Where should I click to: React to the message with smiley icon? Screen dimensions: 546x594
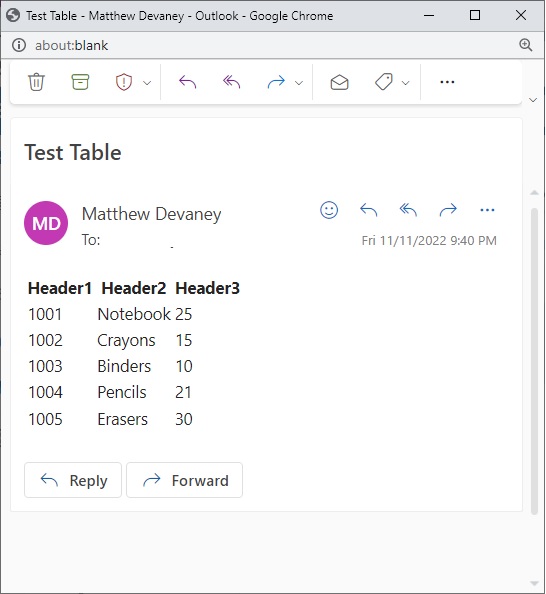(329, 209)
